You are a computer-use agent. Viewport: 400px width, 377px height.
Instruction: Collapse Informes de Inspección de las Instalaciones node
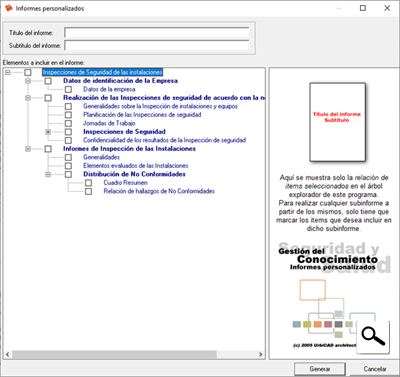coord(28,149)
